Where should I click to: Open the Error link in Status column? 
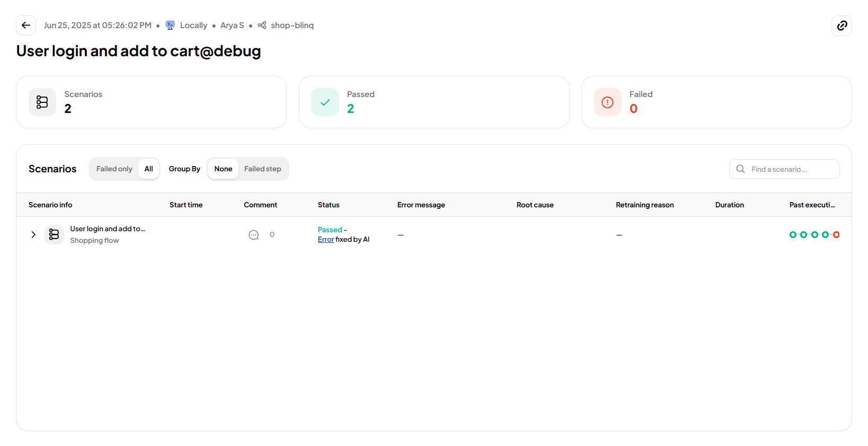(x=325, y=239)
